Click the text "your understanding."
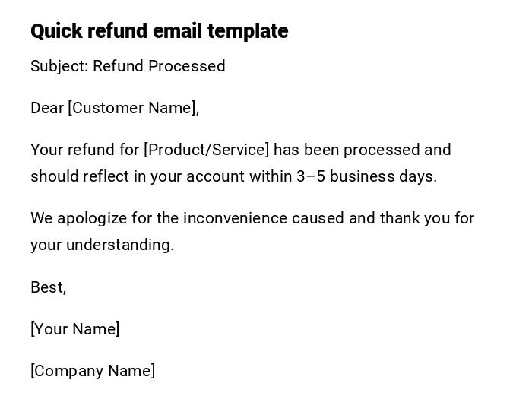Image resolution: width=532 pixels, height=418 pixels. (x=102, y=245)
